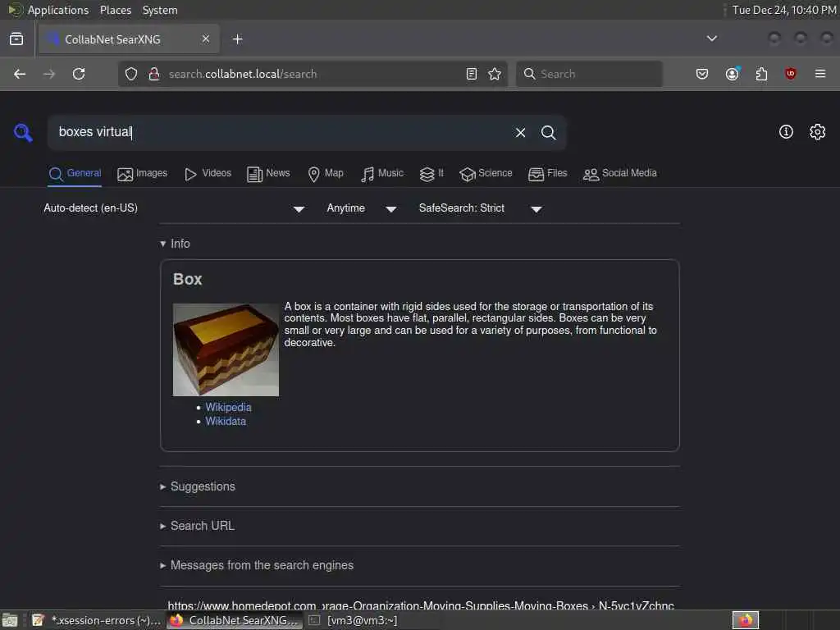Expand Messages from the search engines
The image size is (840, 630).
257,565
